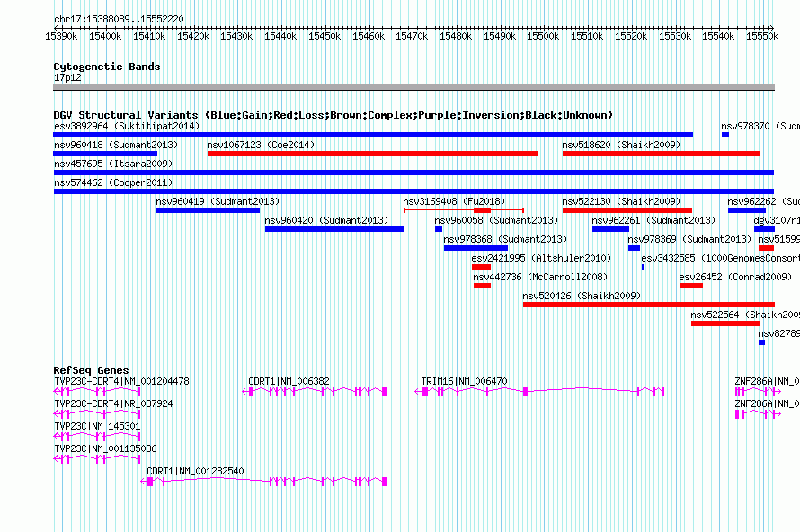Image resolution: width=800 pixels, height=532 pixels.
Task: Click the esv2421995 (Altshuler2010) label text
Action: pyautogui.click(x=541, y=258)
